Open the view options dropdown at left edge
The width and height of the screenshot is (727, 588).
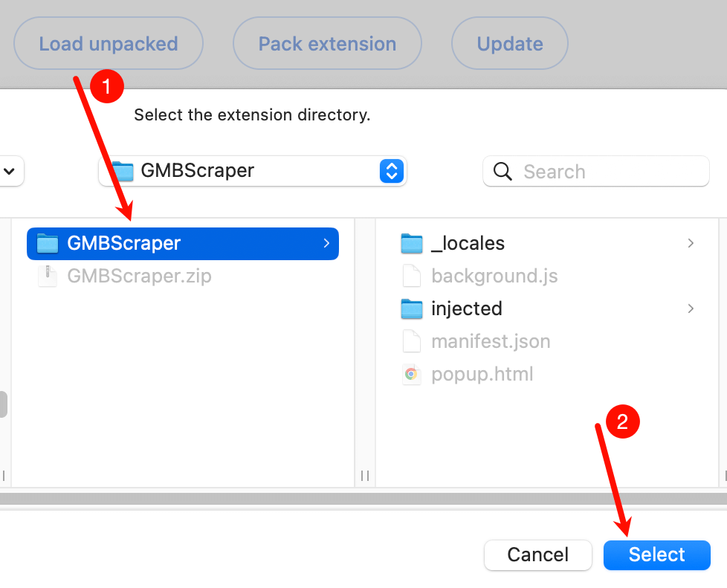click(10, 171)
